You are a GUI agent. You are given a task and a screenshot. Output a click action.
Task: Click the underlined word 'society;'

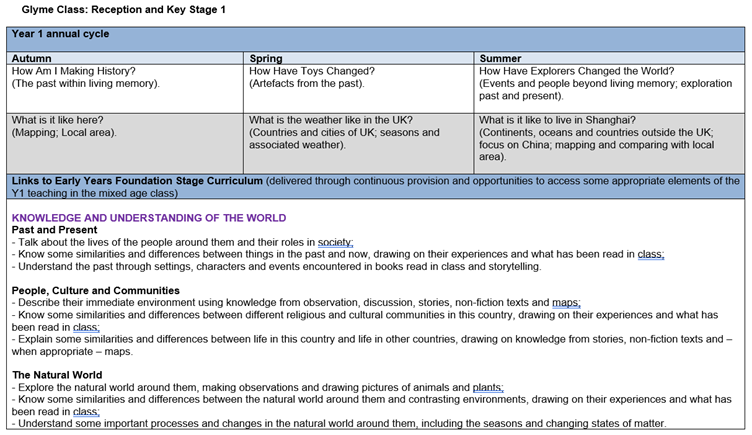point(335,243)
